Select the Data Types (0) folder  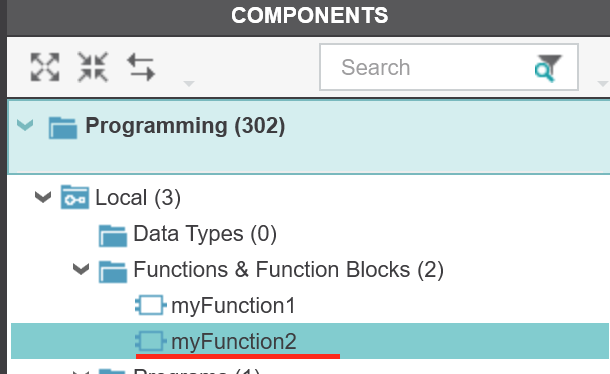[205, 234]
